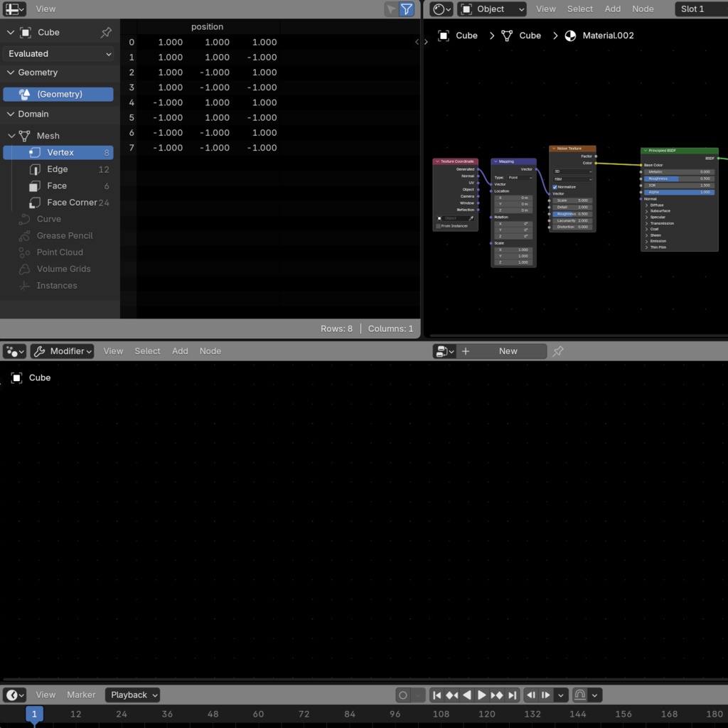Open the fBM mode dropdown on Noise Texture
Image resolution: width=728 pixels, height=728 pixels.
(x=572, y=178)
